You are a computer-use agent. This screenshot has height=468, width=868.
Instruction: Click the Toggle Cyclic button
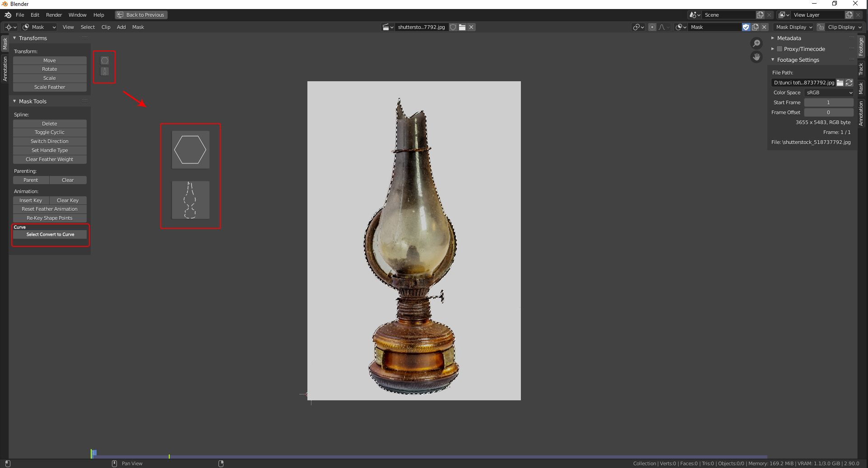[50, 132]
